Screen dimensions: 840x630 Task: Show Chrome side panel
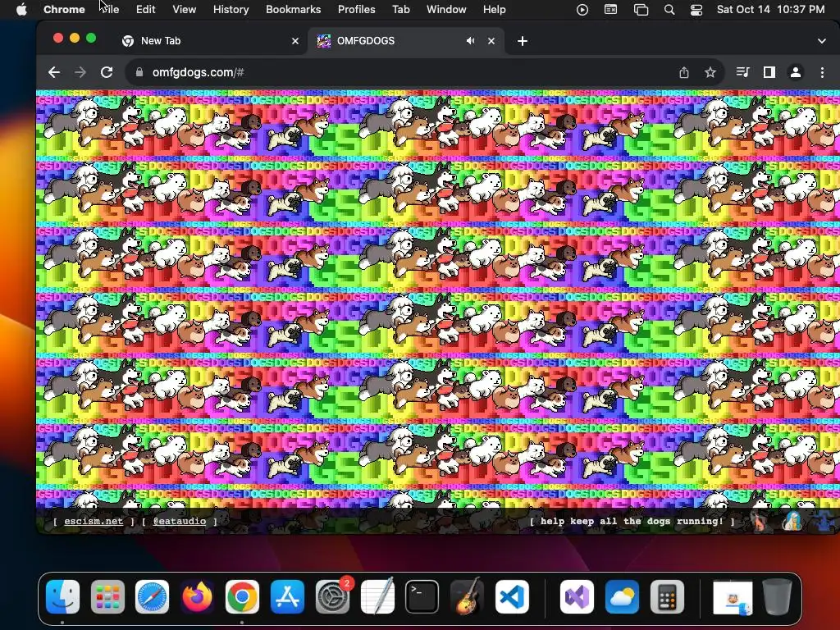point(769,72)
